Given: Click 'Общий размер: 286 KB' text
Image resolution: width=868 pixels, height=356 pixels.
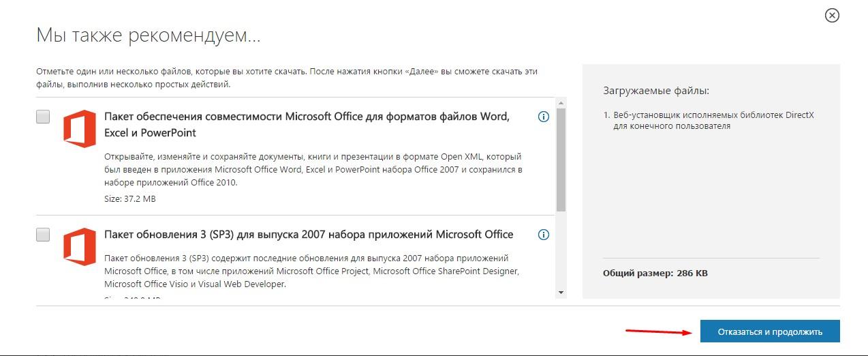Looking at the screenshot, I should tap(655, 273).
